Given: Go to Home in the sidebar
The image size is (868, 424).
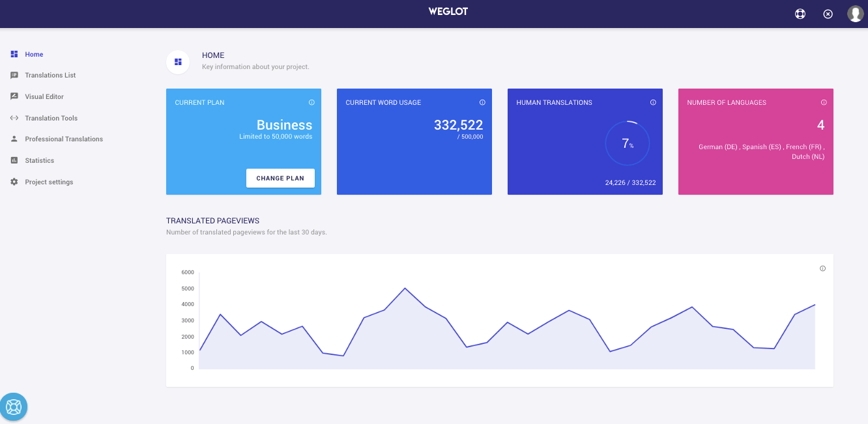Looking at the screenshot, I should (34, 54).
